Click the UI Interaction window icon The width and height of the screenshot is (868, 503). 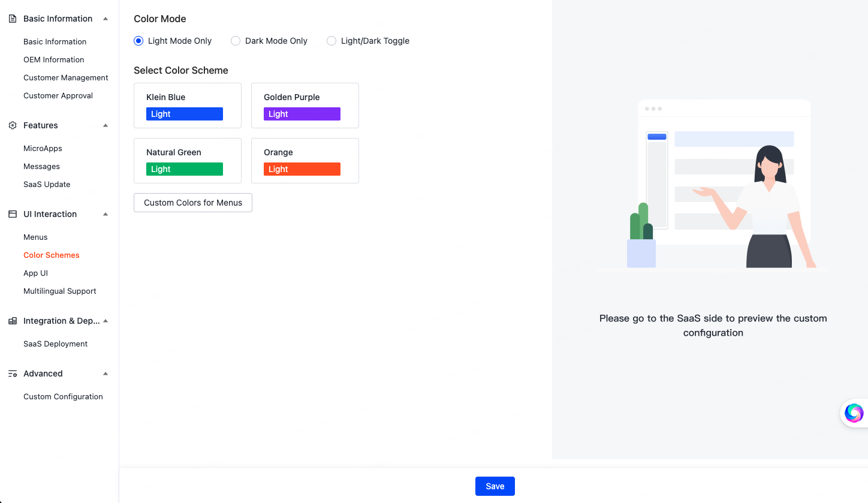[x=13, y=214]
